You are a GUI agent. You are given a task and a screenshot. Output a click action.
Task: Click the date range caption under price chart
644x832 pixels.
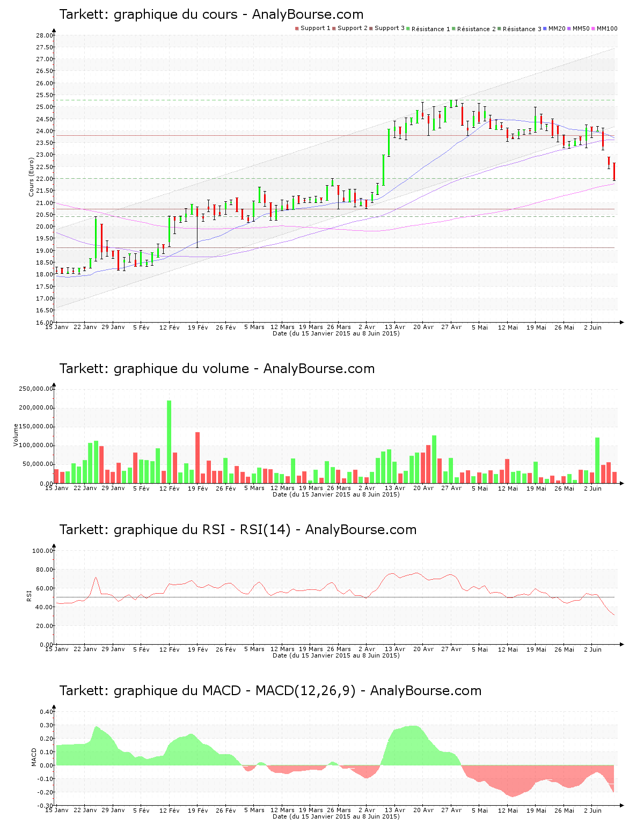(336, 333)
